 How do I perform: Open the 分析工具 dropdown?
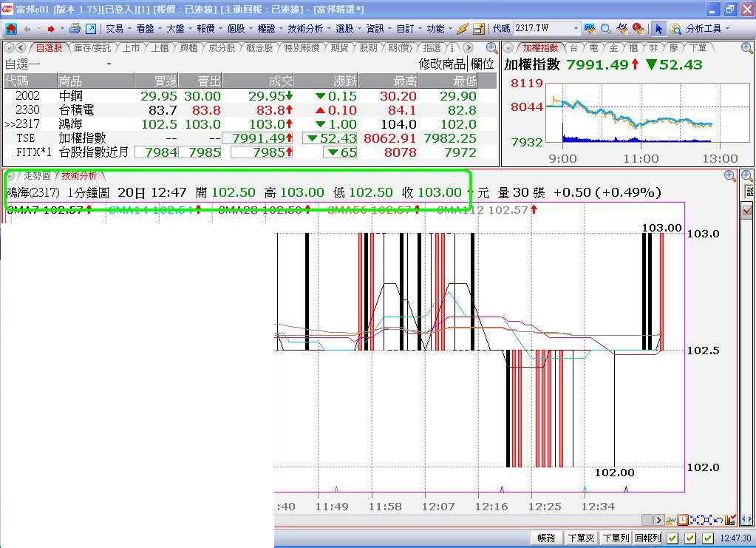click(x=707, y=29)
